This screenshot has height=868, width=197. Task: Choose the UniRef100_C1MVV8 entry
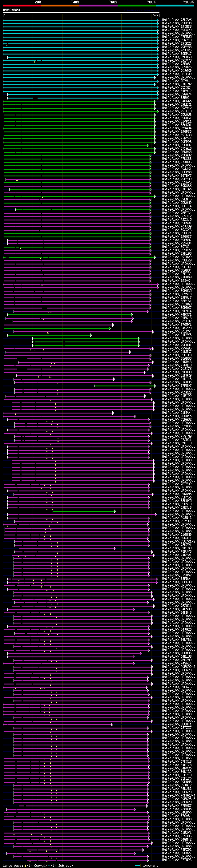coord(177,335)
